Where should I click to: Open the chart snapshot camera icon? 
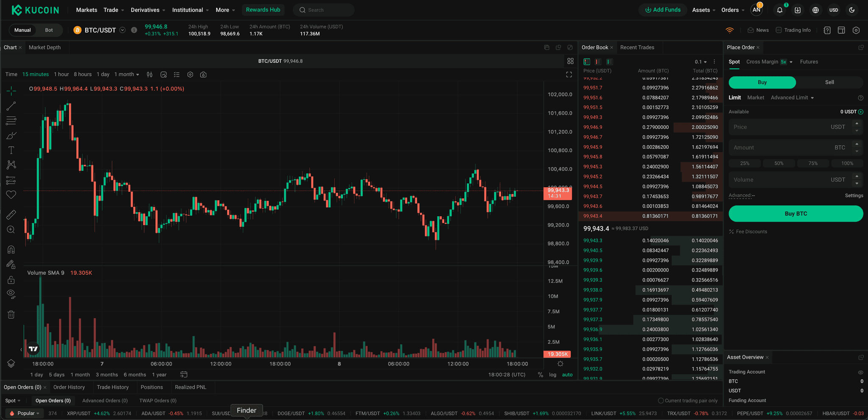coord(203,75)
